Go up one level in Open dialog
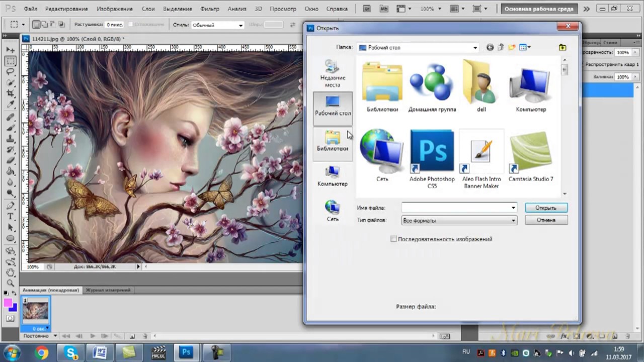 click(x=501, y=47)
